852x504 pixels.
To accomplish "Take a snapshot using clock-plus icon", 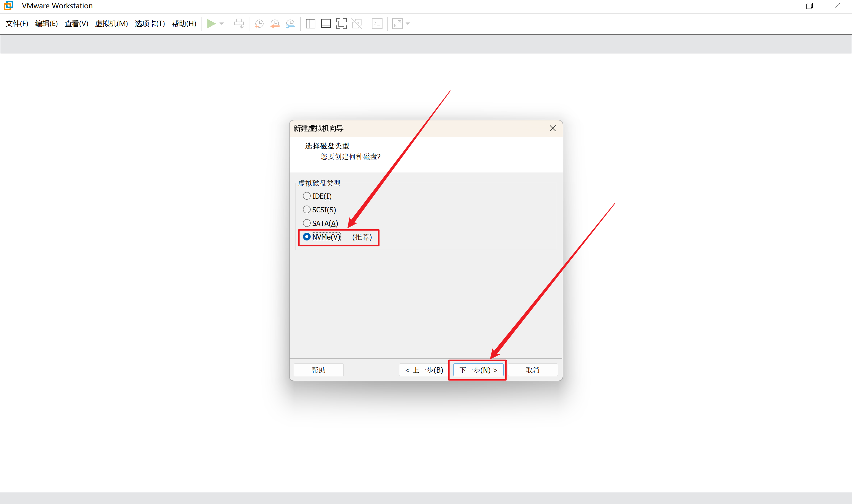I will pos(259,23).
